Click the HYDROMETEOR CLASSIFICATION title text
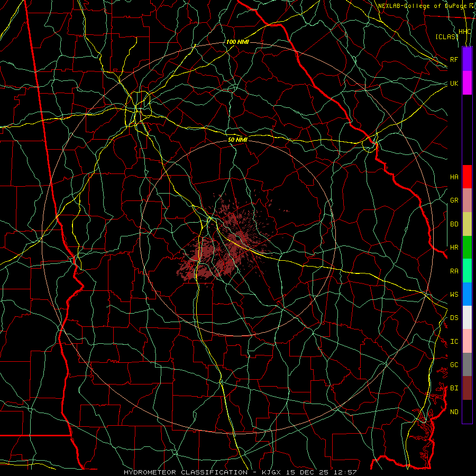The width and height of the screenshot is (476, 476). (x=186, y=472)
